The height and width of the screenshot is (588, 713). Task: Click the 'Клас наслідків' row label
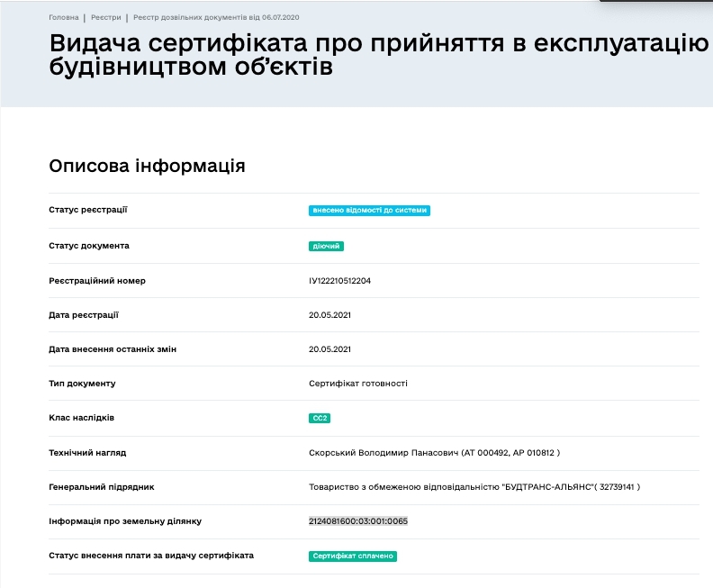click(81, 418)
